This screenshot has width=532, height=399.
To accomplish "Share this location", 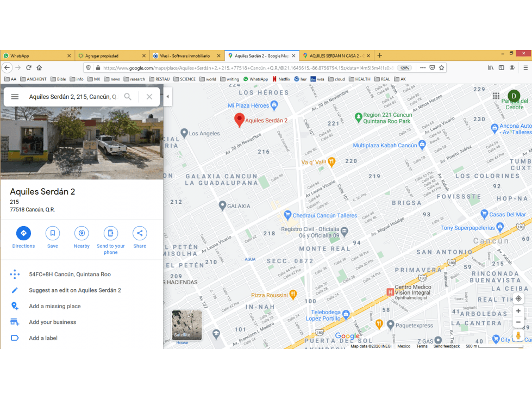I will tap(140, 238).
